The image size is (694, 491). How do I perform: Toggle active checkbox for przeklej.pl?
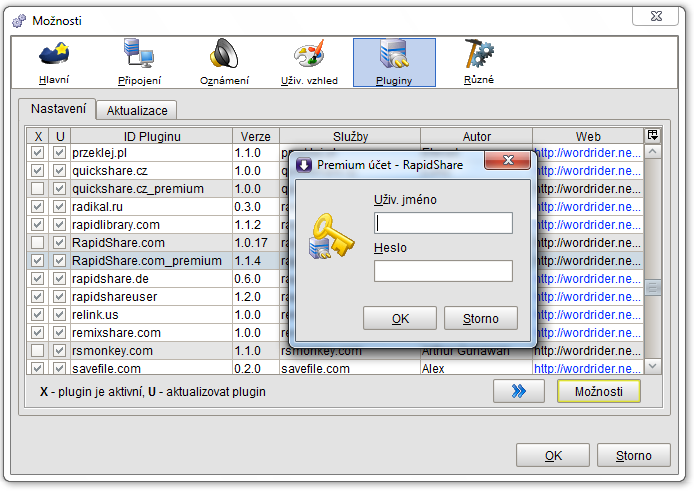(38, 153)
